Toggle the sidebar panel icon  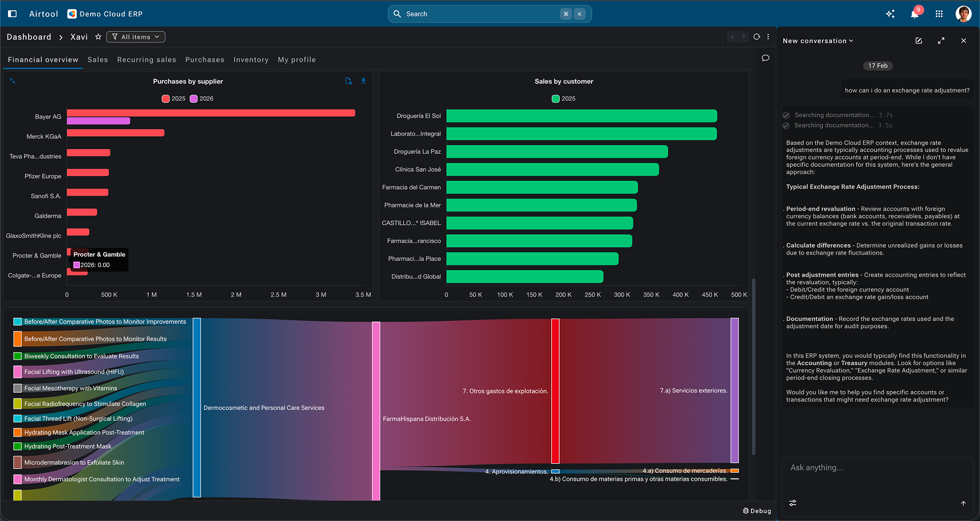pos(12,14)
